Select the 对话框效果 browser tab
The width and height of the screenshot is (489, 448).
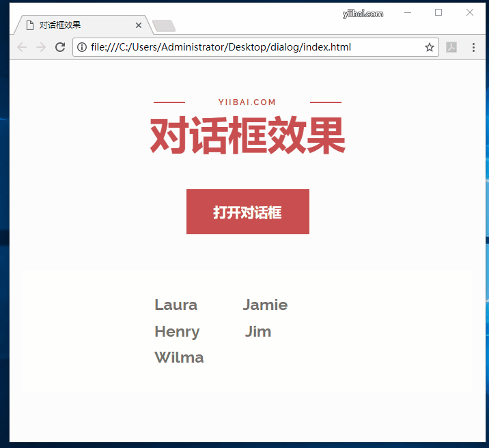75,25
